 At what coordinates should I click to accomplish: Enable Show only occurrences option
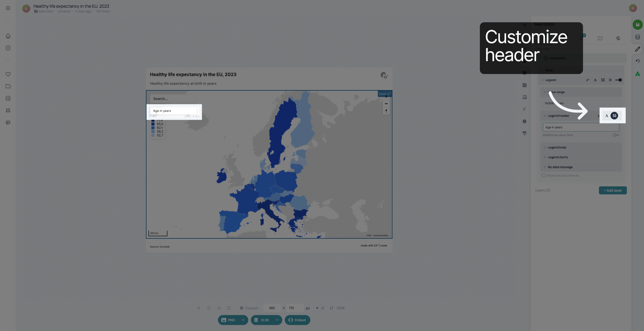(x=544, y=176)
